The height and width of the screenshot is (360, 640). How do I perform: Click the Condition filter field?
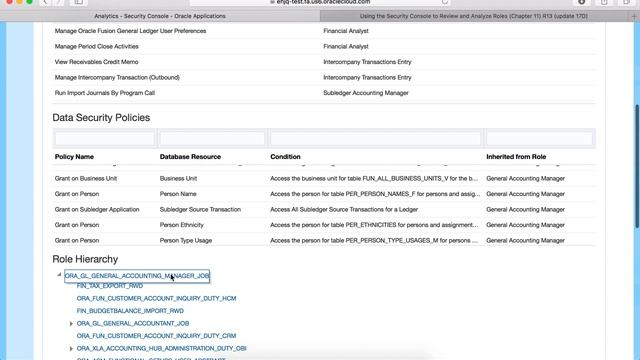[x=376, y=139]
